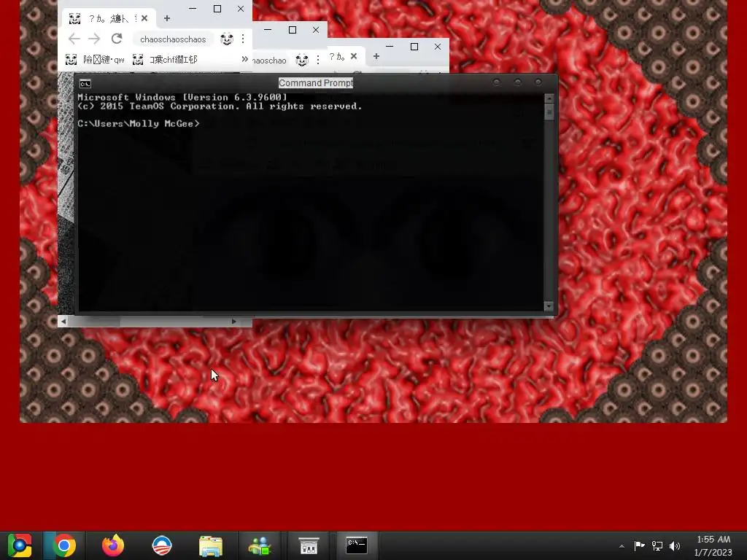Open the Command Prompt system menu icon

(x=85, y=84)
